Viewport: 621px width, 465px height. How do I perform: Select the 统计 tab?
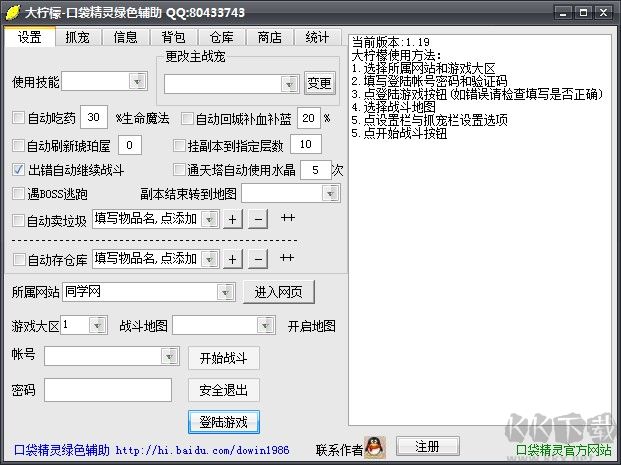coord(317,38)
